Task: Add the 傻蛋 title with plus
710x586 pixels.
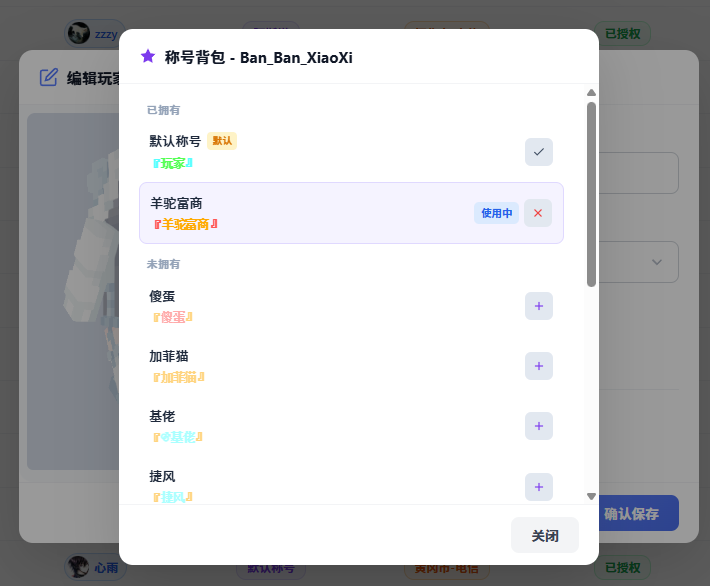Action: [x=538, y=306]
